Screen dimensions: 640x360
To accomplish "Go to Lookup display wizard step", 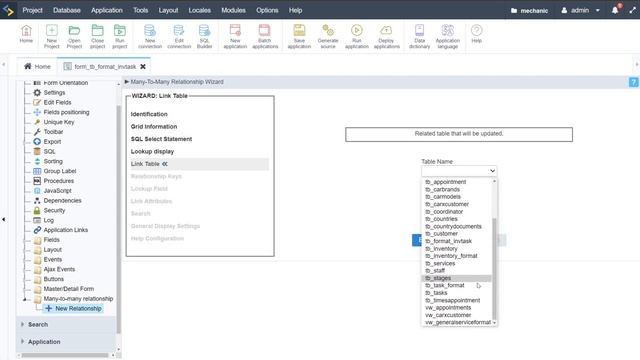I will (152, 151).
